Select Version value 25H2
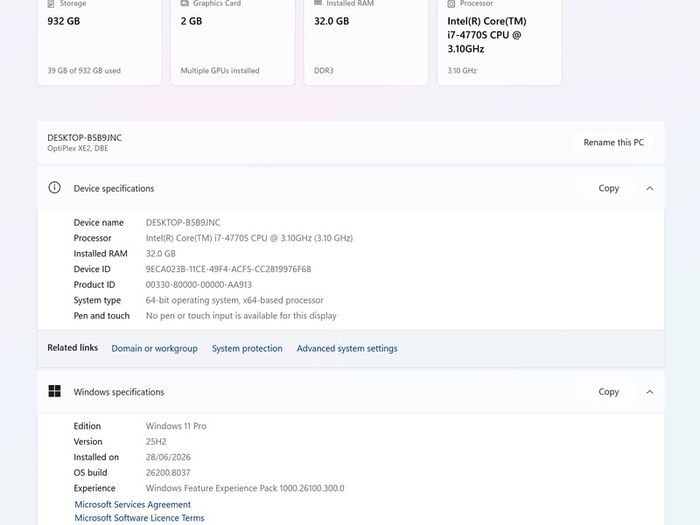This screenshot has width=700, height=525. (156, 442)
